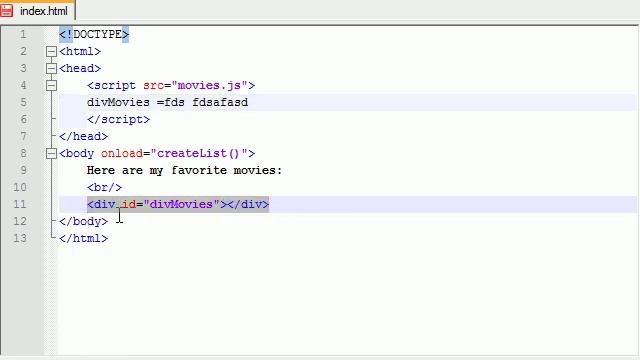This screenshot has width=640, height=360.
Task: Click the <!DOCTYPE> declaration text
Action: point(94,34)
